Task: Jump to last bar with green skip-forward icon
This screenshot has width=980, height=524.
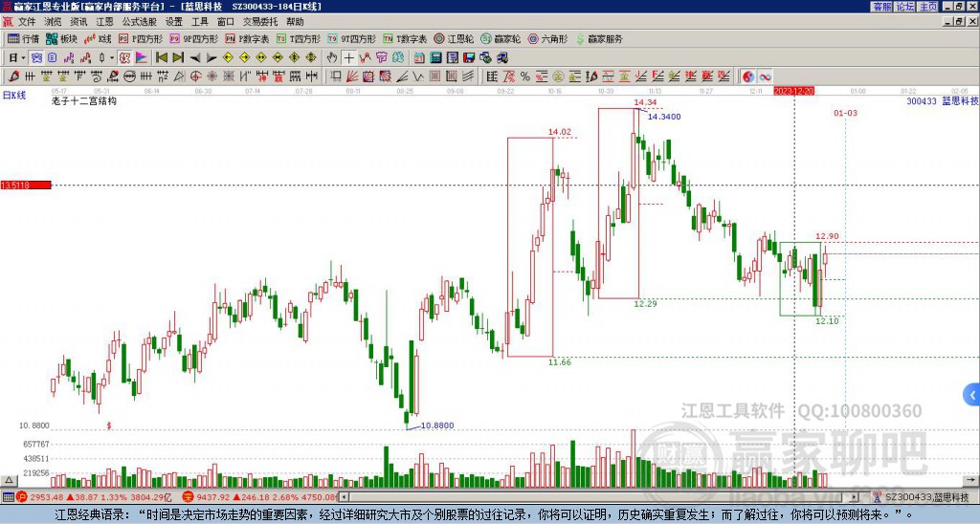Action: click(178, 57)
